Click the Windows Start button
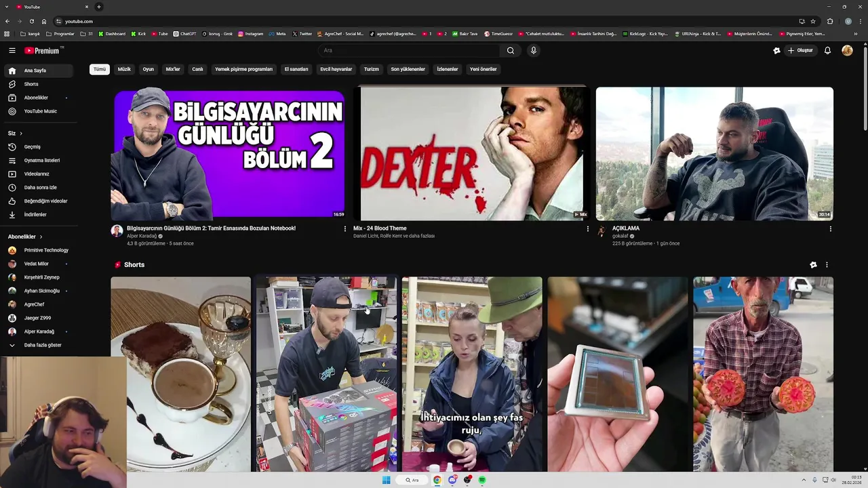 point(386,480)
